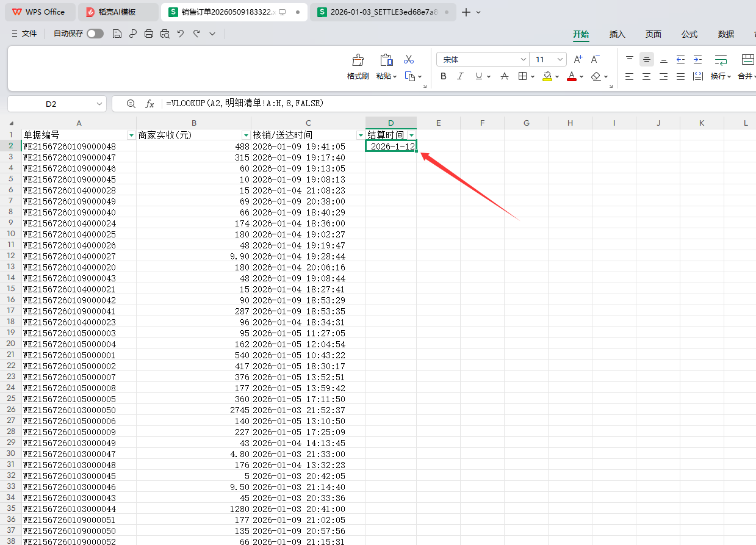Click the increase font size A+ icon
This screenshot has width=756, height=545.
tap(578, 59)
